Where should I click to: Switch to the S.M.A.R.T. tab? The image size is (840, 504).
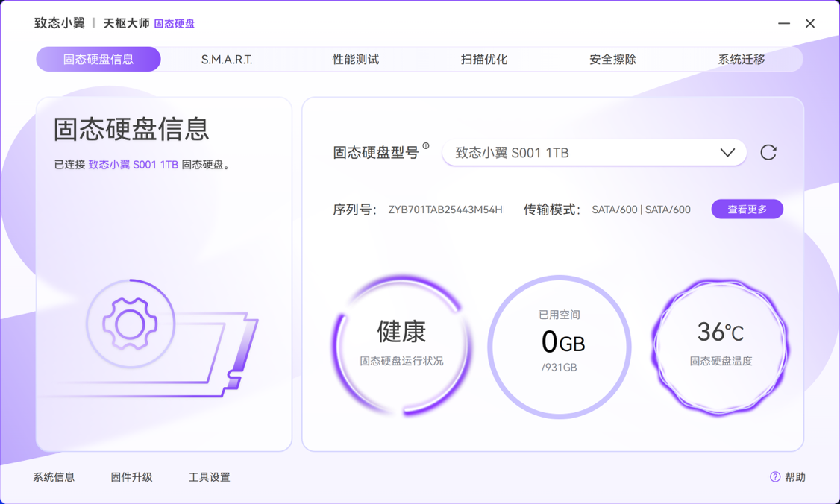pos(227,58)
